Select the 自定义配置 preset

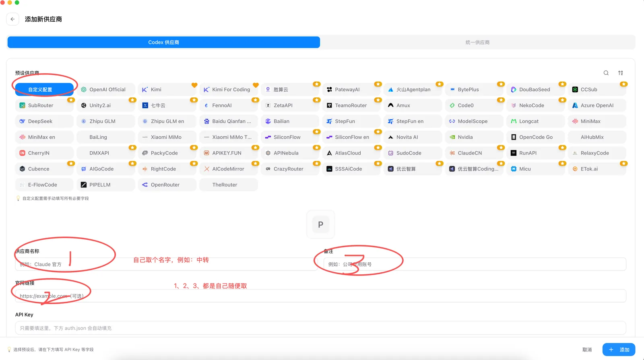(x=44, y=90)
